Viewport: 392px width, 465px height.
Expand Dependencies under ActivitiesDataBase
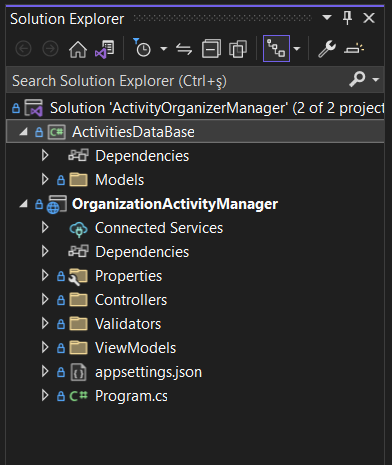tap(45, 155)
